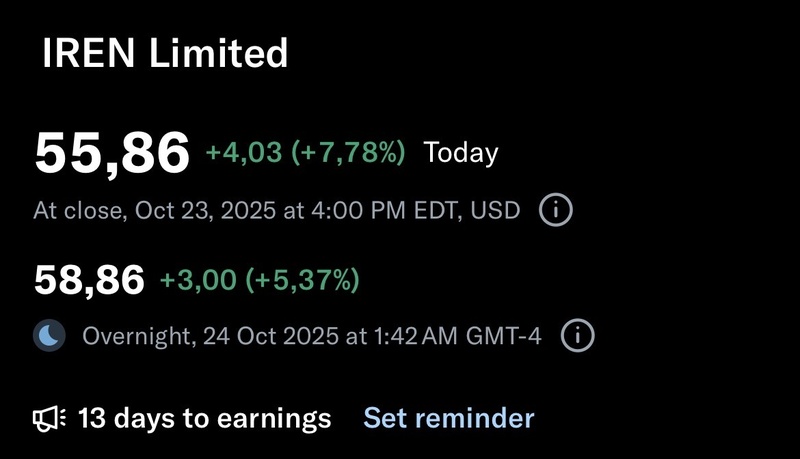Image resolution: width=800 pixels, height=459 pixels.
Task: Click the info icon beside GMT-4
Action: [577, 336]
